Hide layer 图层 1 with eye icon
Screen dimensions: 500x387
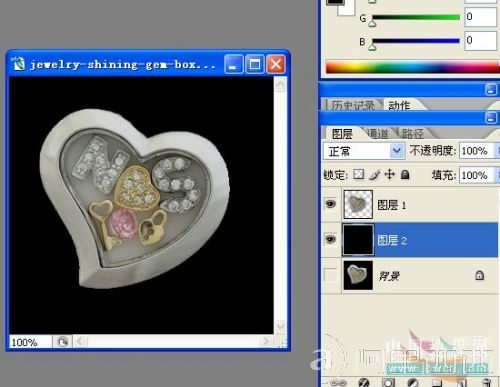click(330, 204)
